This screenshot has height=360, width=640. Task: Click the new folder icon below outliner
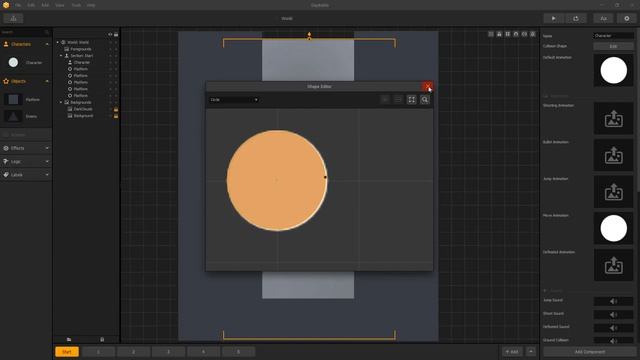coord(69,339)
